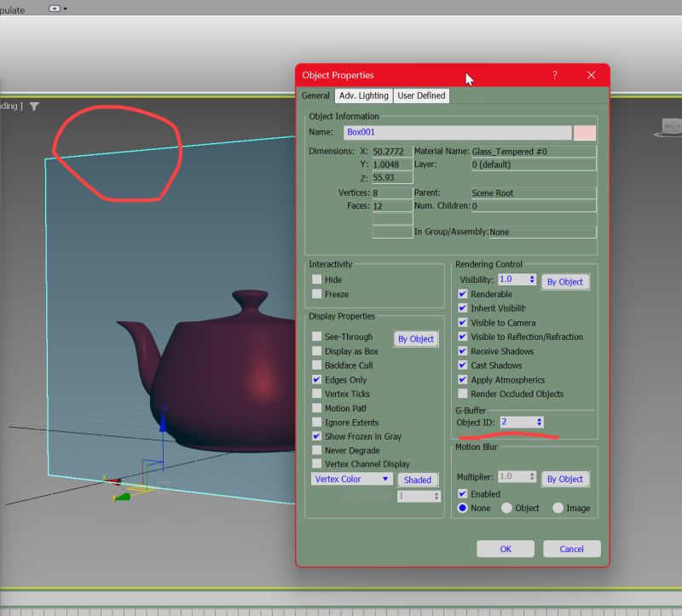The height and width of the screenshot is (616, 682).
Task: Enable See-Through display for Box001
Action: [317, 337]
